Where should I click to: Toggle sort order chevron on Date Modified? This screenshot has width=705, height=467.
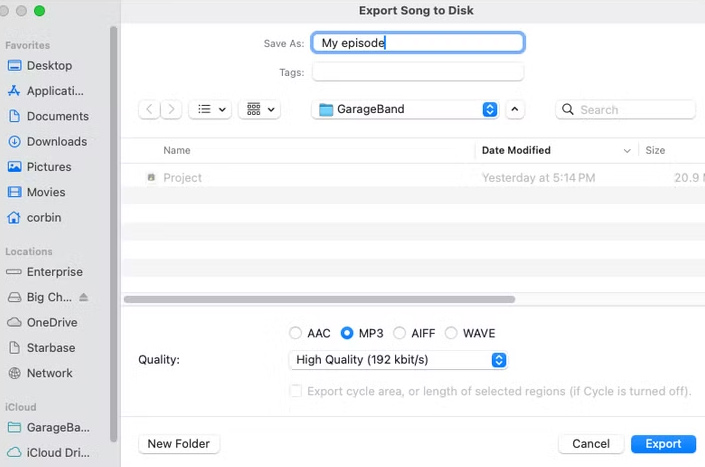point(627,151)
